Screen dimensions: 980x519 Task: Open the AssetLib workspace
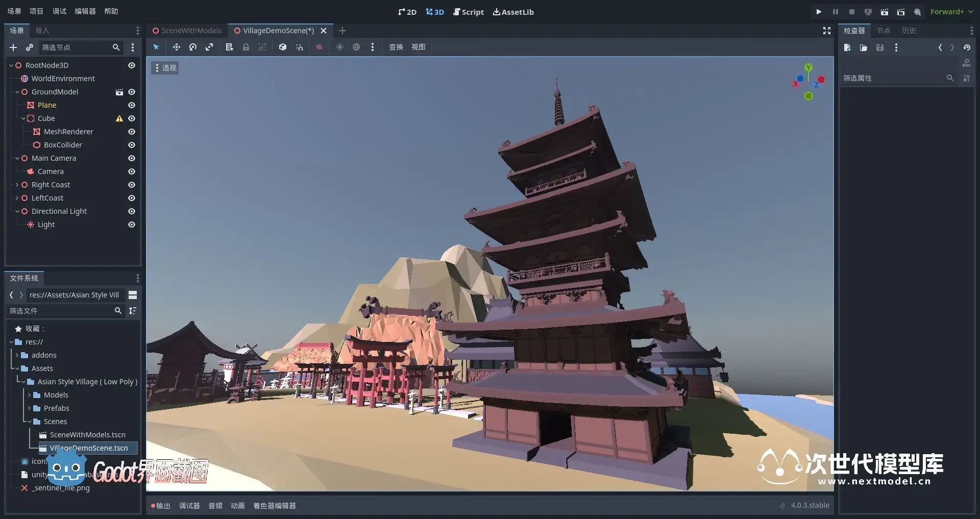click(x=513, y=12)
